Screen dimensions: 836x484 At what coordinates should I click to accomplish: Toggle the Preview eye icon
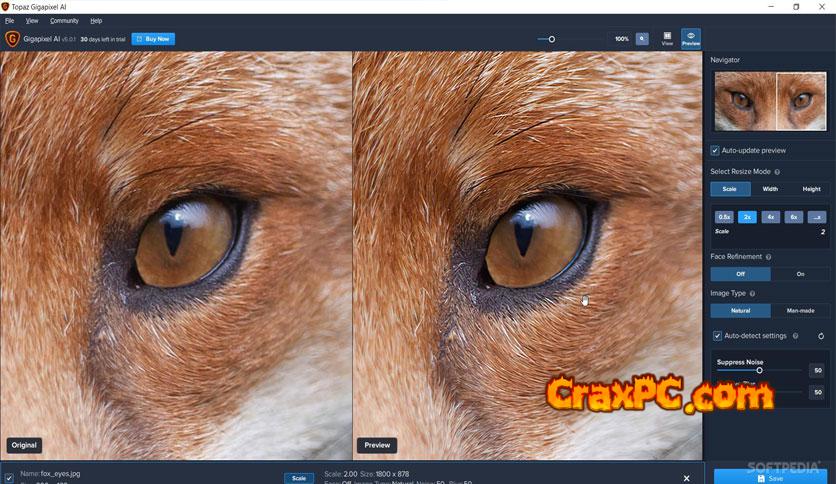pos(690,38)
